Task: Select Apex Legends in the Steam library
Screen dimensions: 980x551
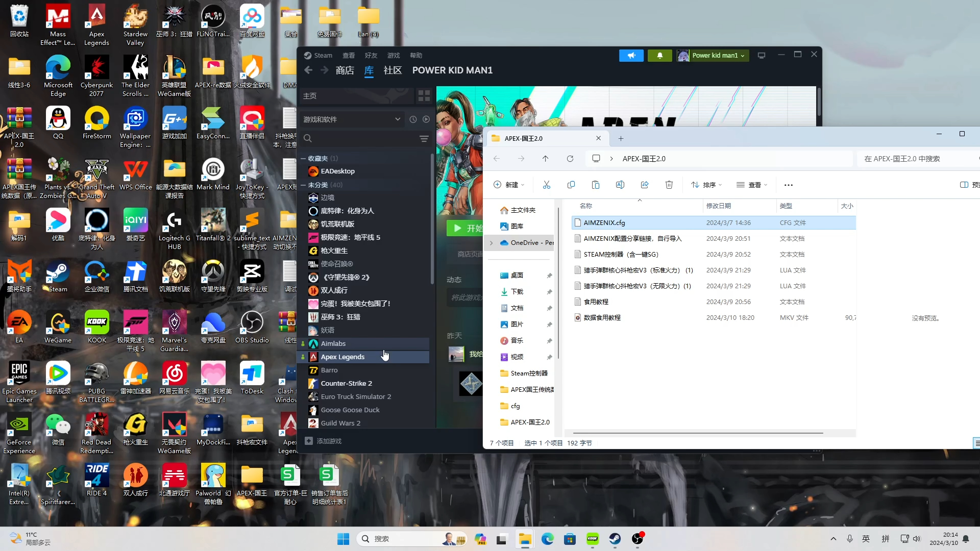Action: pos(363,357)
